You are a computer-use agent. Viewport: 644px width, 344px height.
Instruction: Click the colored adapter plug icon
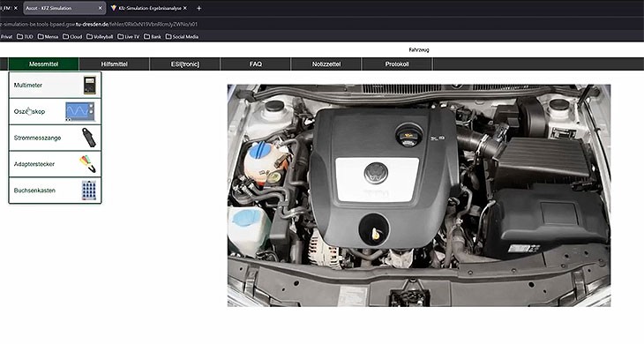point(88,164)
